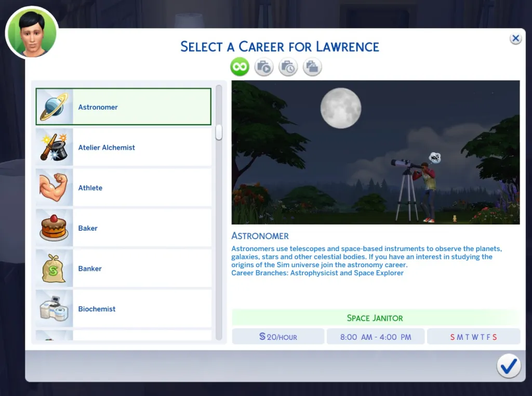
Task: Filter by briefcase with play icon
Action: (x=264, y=67)
